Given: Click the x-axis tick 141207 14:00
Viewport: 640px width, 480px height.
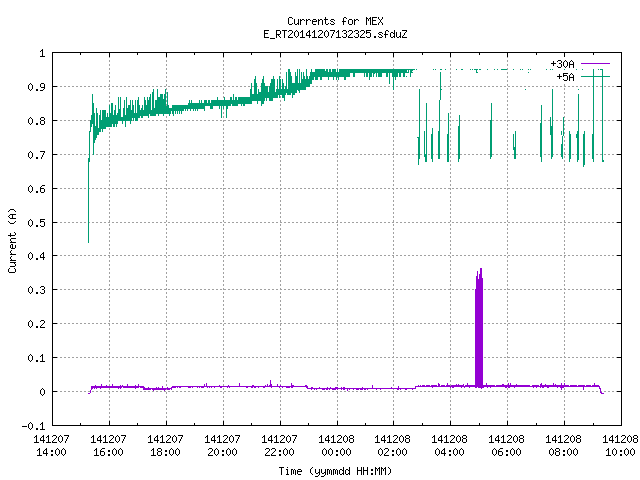Looking at the screenshot, I should 51,446.
